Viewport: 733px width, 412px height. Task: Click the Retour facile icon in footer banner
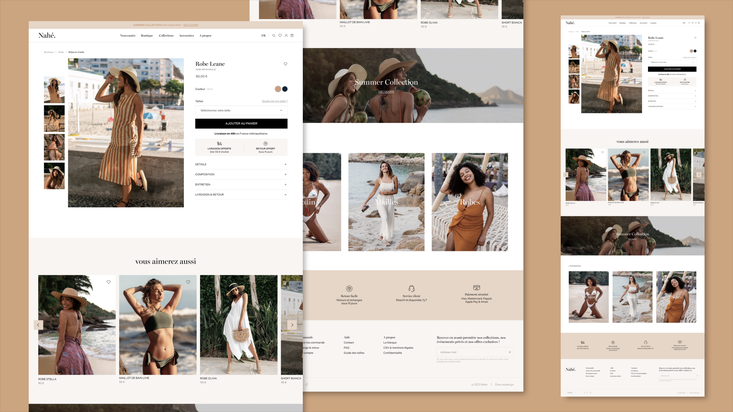[x=349, y=289]
